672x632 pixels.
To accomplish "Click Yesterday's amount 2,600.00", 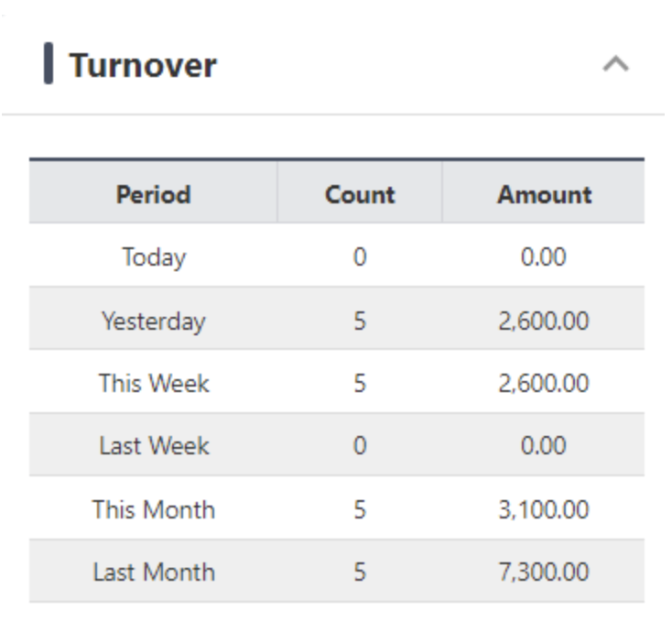I will [x=544, y=321].
